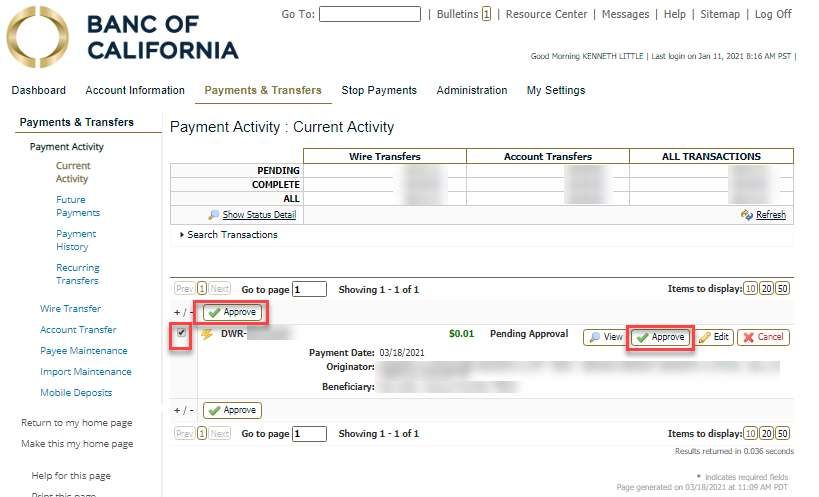This screenshot has height=497, width=819.
Task: Click the Wire Transfers column header
Action: point(385,156)
